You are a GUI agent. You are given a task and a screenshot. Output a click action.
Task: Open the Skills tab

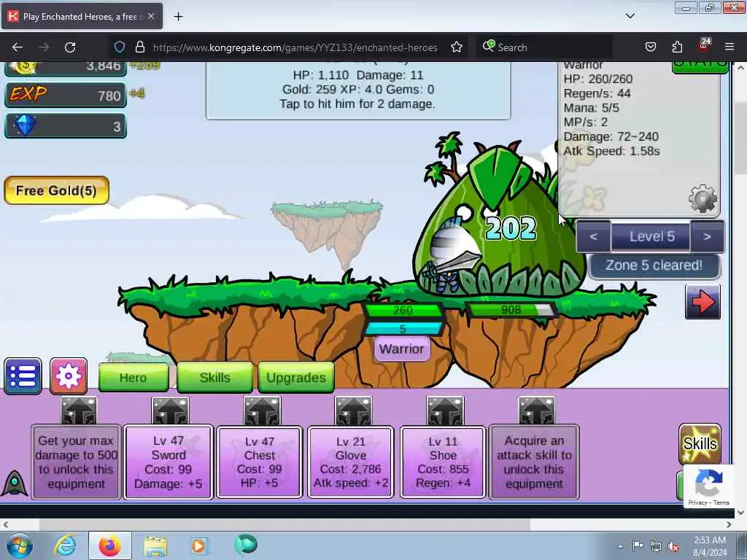[215, 378]
